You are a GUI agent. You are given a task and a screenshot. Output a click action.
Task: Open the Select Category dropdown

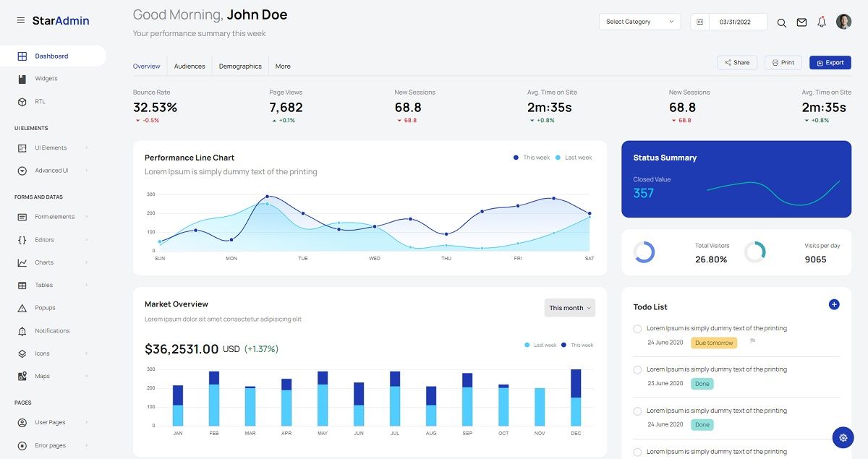(x=639, y=22)
